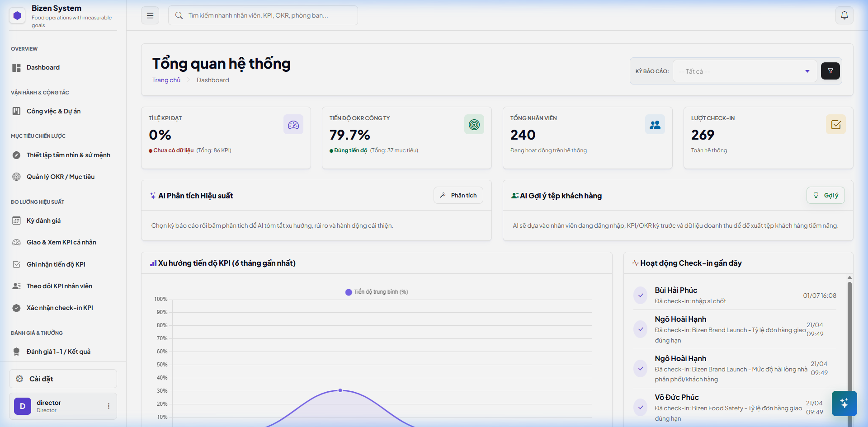Click the 269 check-in count value
The image size is (868, 427).
pyautogui.click(x=703, y=135)
